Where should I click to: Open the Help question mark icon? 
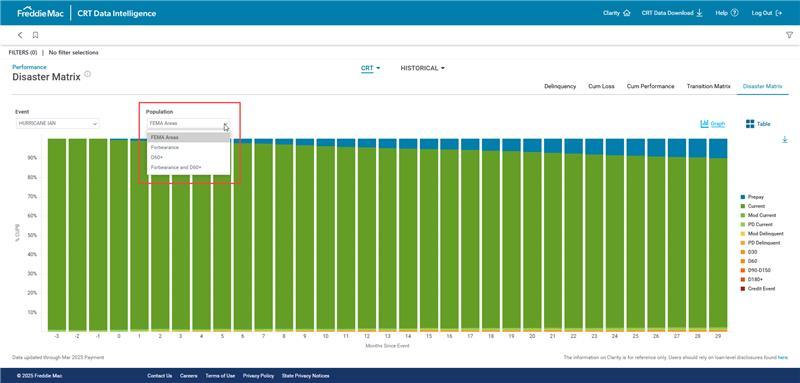(734, 13)
